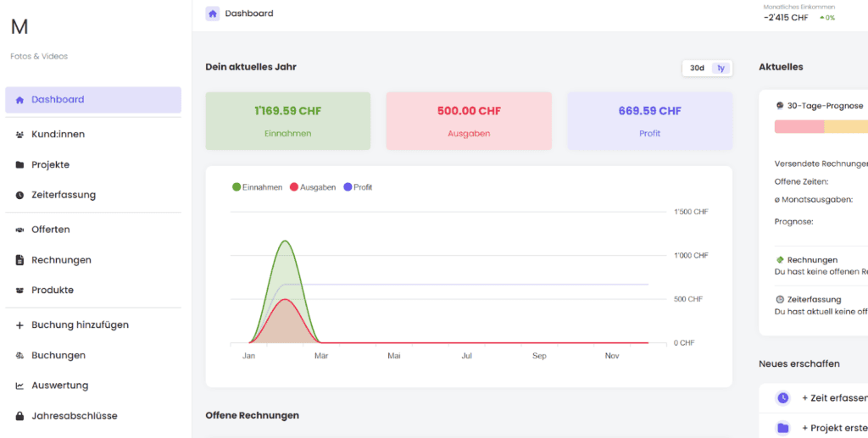Click the Produkte box icon
The width and height of the screenshot is (868, 438).
(19, 291)
